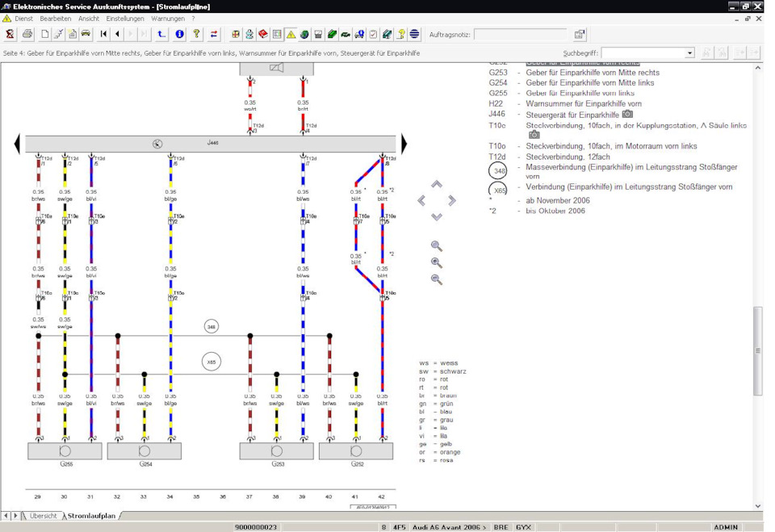Switch to the Übersicht tab
The width and height of the screenshot is (775, 532).
click(44, 515)
